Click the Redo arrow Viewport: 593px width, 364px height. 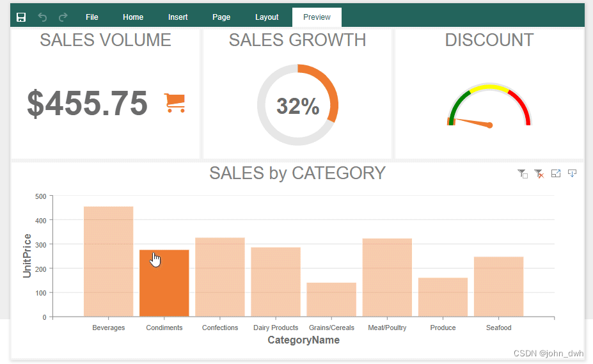click(x=63, y=17)
